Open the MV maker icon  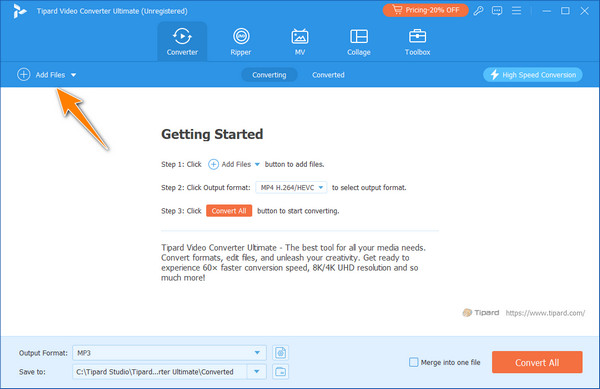coord(300,37)
